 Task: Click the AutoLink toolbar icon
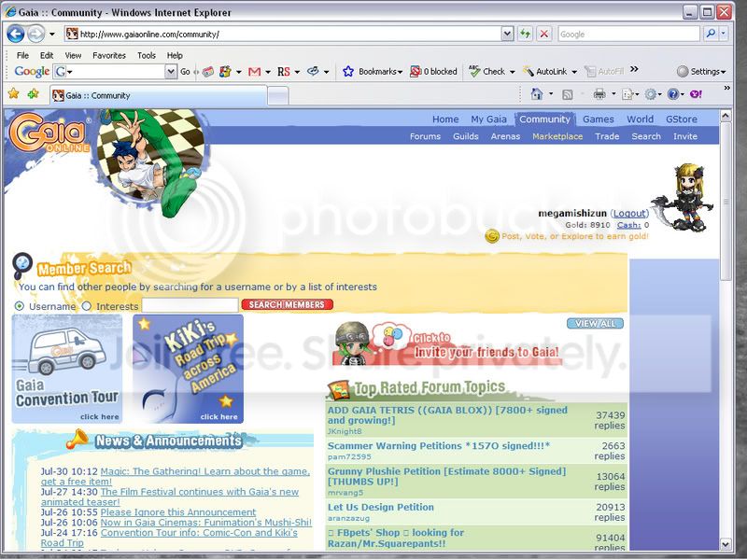pyautogui.click(x=529, y=72)
